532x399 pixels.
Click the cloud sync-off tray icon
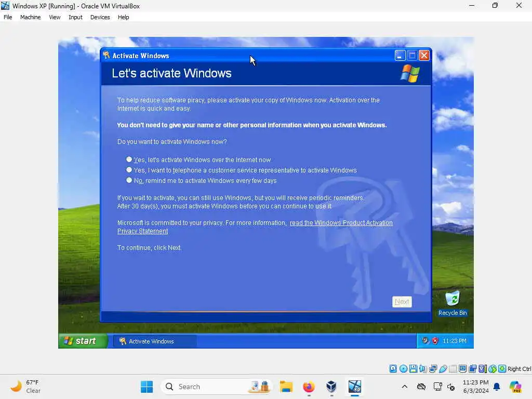421,387
